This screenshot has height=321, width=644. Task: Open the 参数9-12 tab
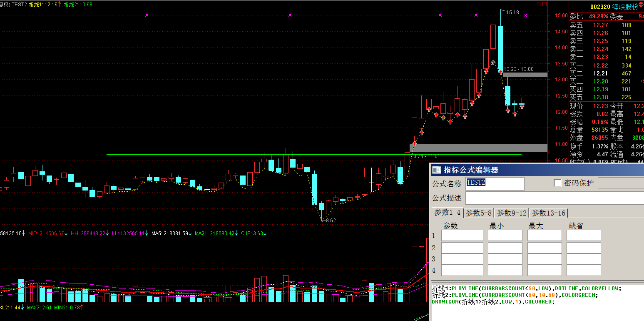point(512,213)
